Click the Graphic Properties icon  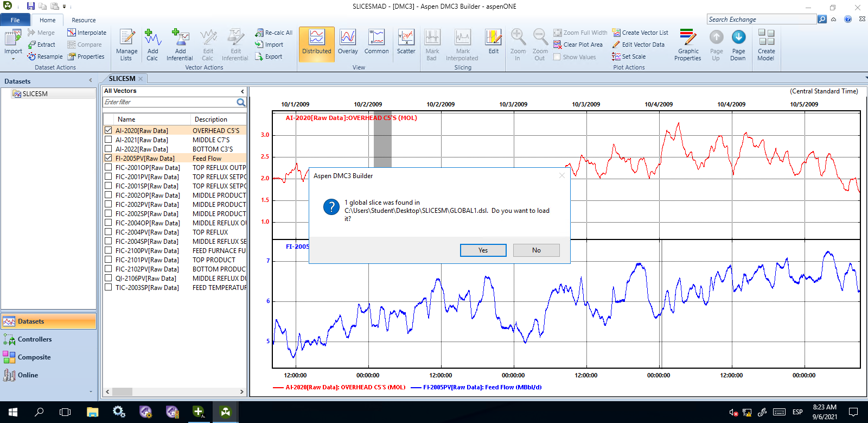[x=688, y=38]
